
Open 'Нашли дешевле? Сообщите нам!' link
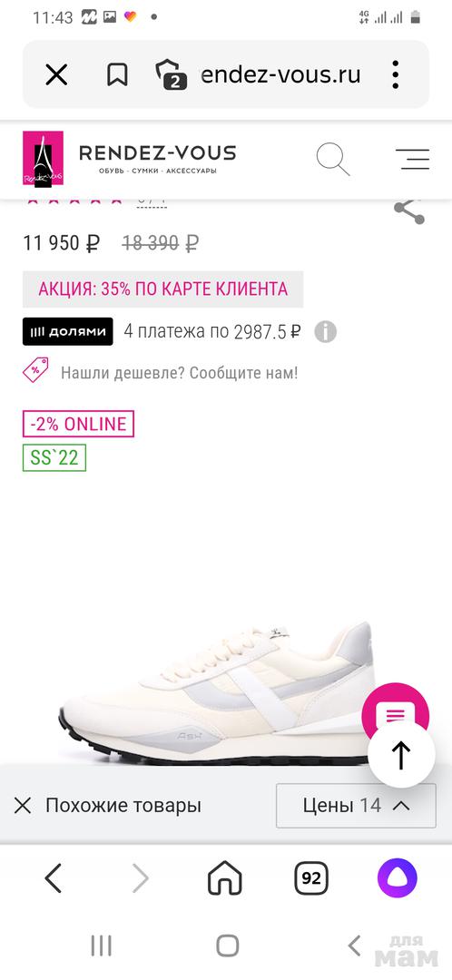coord(179,373)
